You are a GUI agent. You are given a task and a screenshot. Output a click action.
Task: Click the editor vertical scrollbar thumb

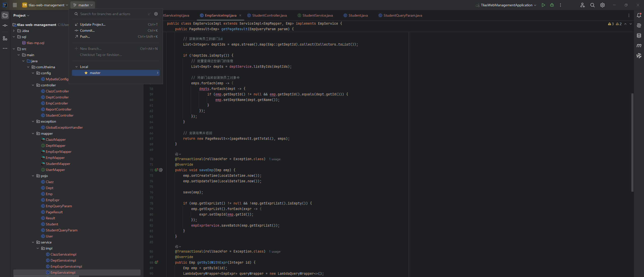coord(632,143)
